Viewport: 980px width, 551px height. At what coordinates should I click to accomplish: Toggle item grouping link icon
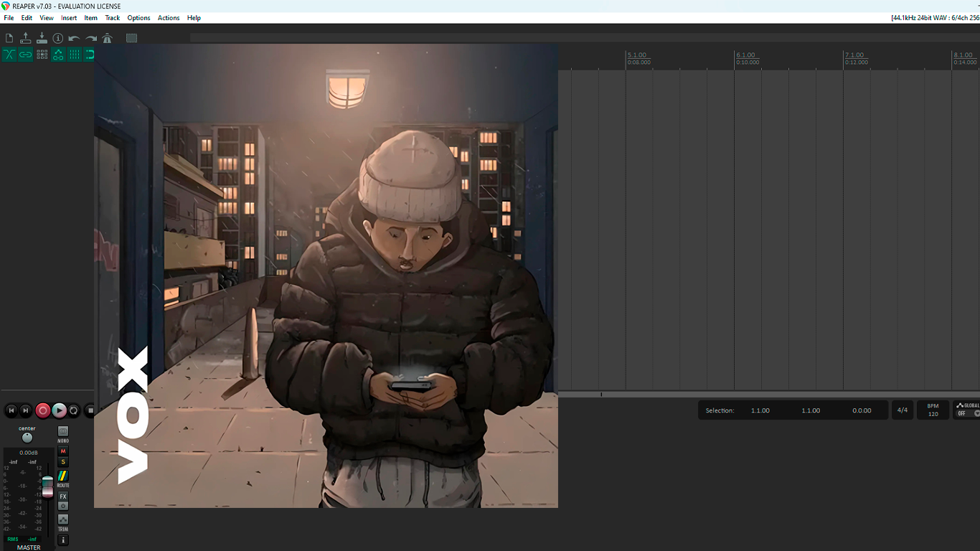tap(26, 55)
